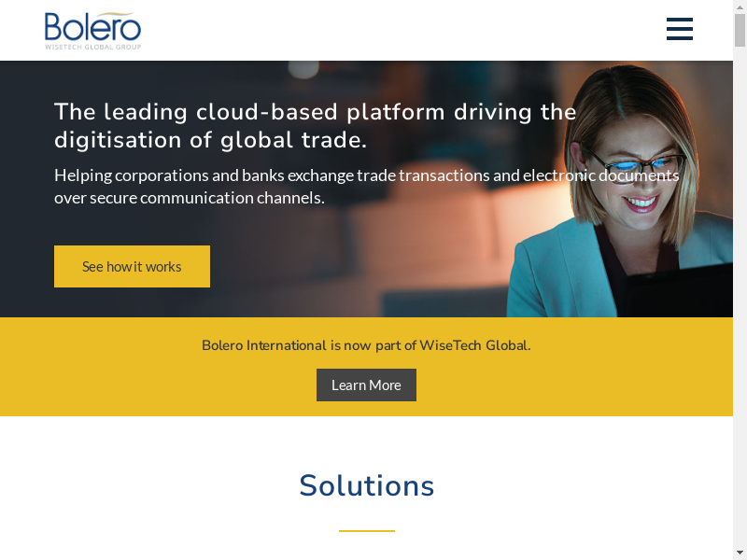Click the WiseTech Global Group tagline under logo

tap(92, 46)
